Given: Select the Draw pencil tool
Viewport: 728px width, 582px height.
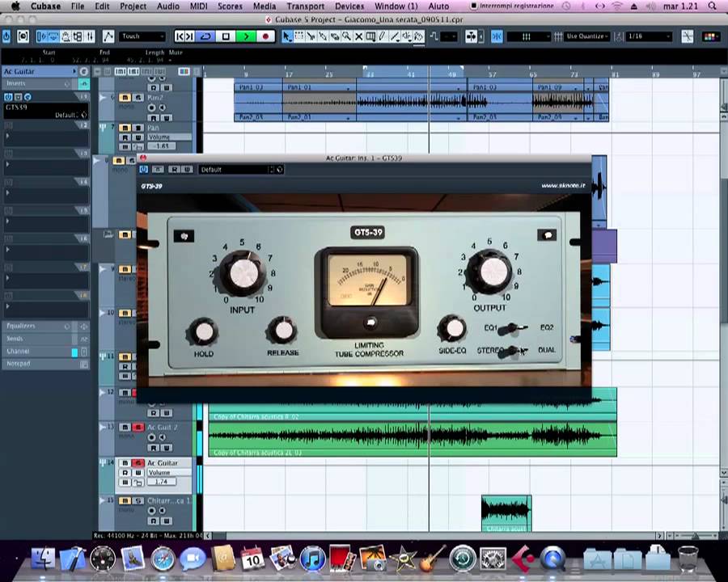Looking at the screenshot, I should click(x=383, y=36).
